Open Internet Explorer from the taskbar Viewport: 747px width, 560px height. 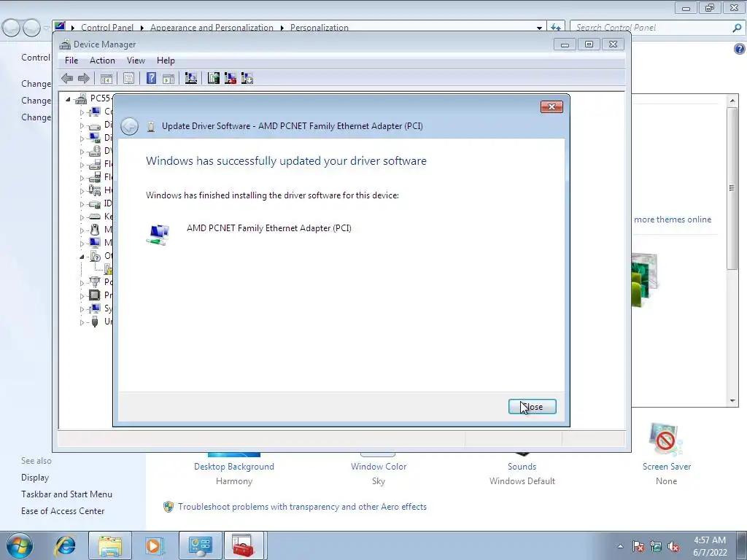pyautogui.click(x=65, y=545)
